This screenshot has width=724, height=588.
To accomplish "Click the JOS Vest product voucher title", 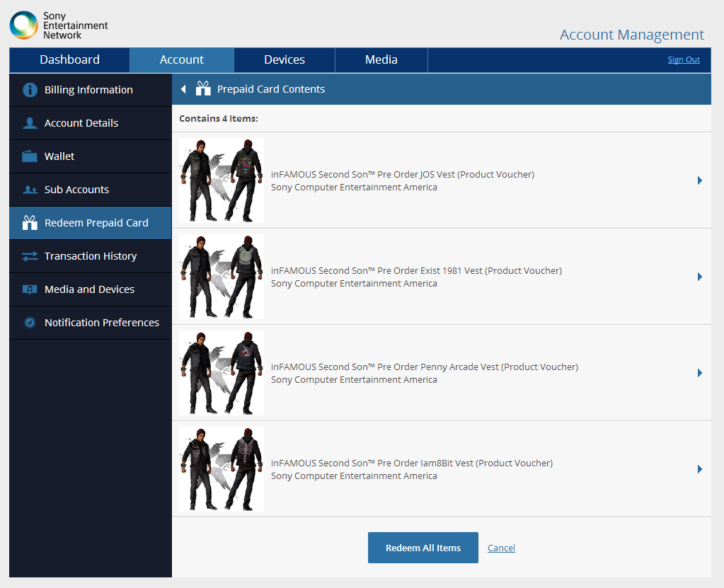I will click(x=403, y=175).
